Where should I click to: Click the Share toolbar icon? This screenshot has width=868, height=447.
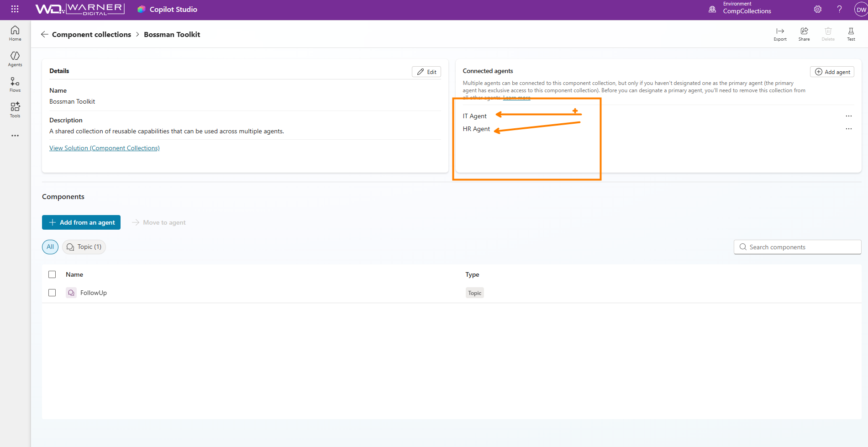tap(804, 34)
